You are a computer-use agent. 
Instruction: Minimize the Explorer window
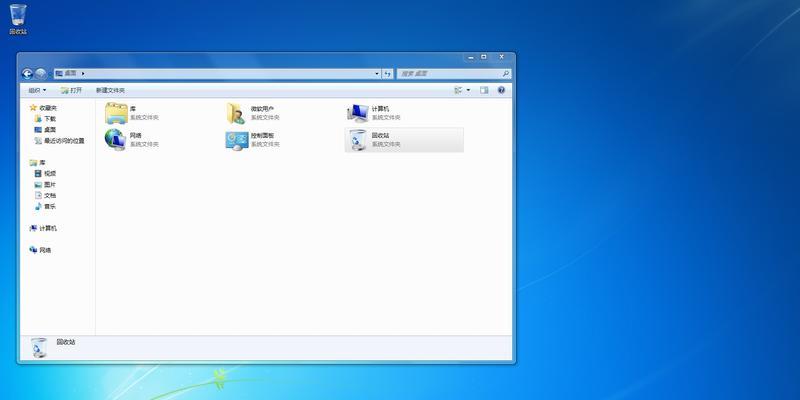[470, 57]
